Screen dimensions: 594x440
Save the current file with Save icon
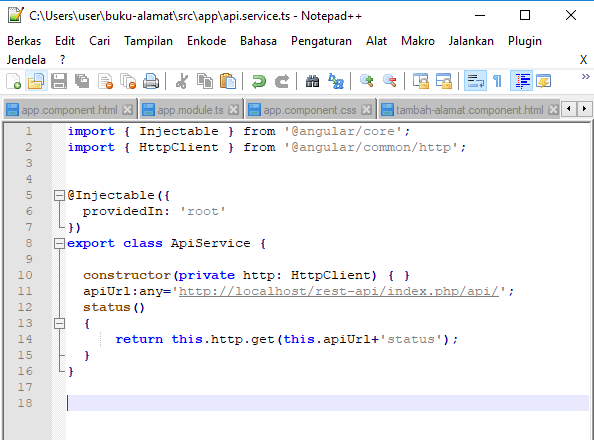click(x=59, y=81)
